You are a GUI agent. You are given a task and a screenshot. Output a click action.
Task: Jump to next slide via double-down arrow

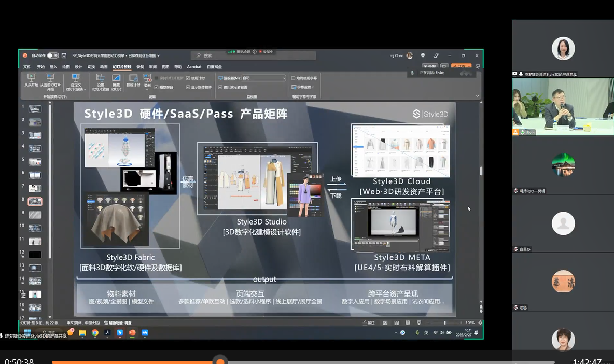[481, 311]
